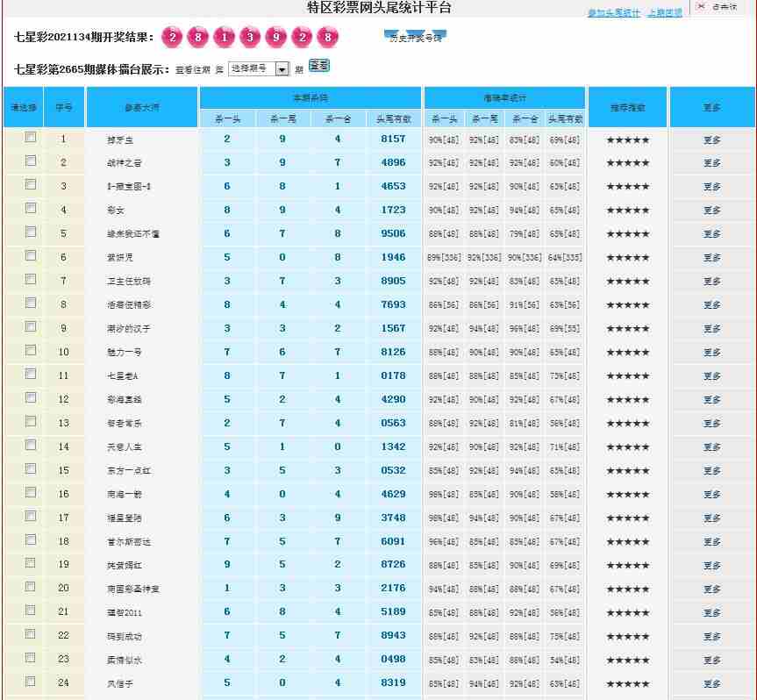Click 更多 link in row 15 东方一点红
The height and width of the screenshot is (700, 757).
(711, 471)
